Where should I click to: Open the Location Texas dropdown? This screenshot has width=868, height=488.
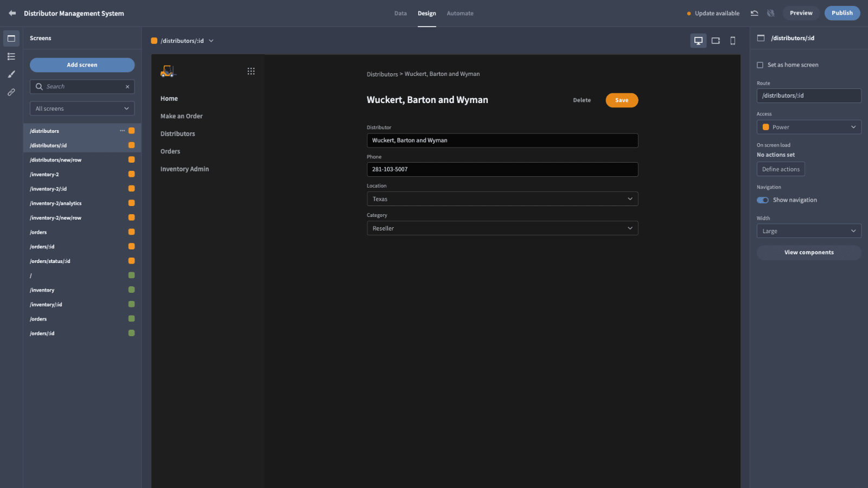click(502, 199)
